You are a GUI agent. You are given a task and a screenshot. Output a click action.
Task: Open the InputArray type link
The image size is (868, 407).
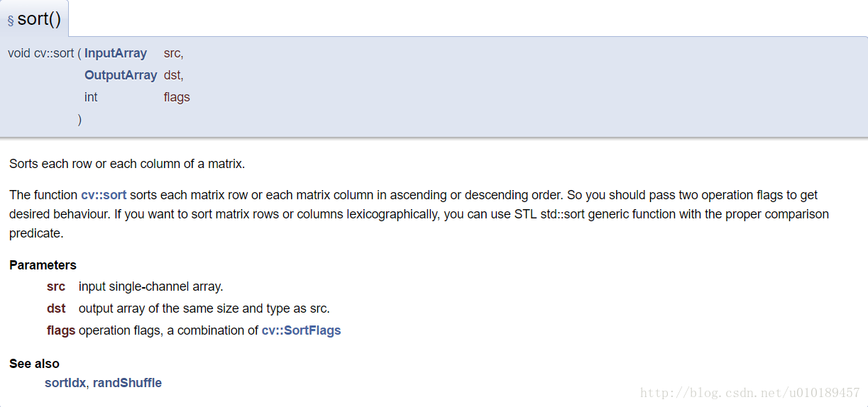pos(116,53)
